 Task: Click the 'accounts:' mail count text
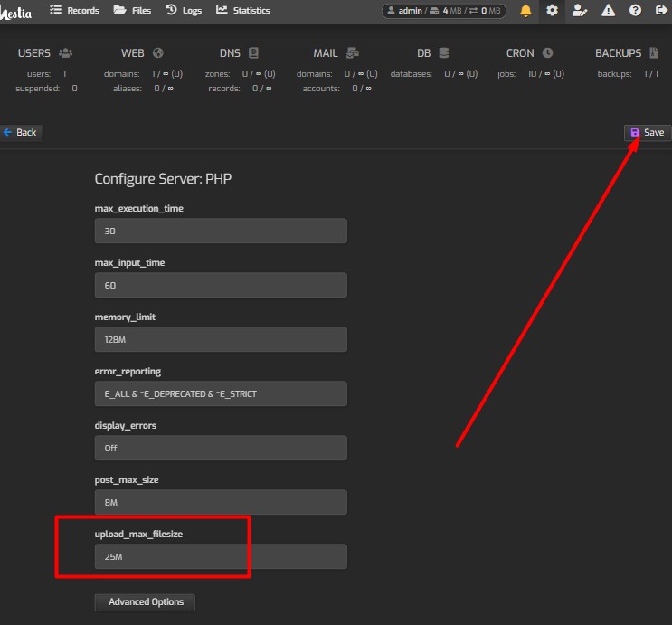pyautogui.click(x=336, y=89)
